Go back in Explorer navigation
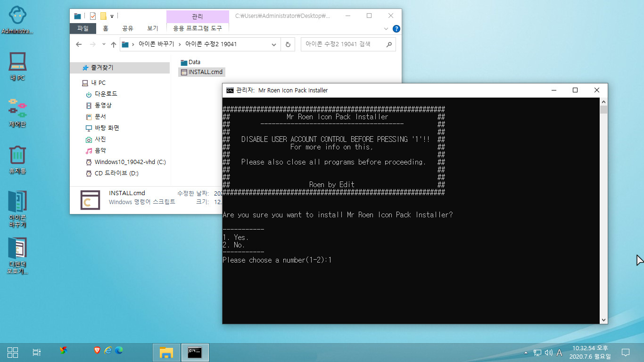This screenshot has height=362, width=644. (x=79, y=44)
